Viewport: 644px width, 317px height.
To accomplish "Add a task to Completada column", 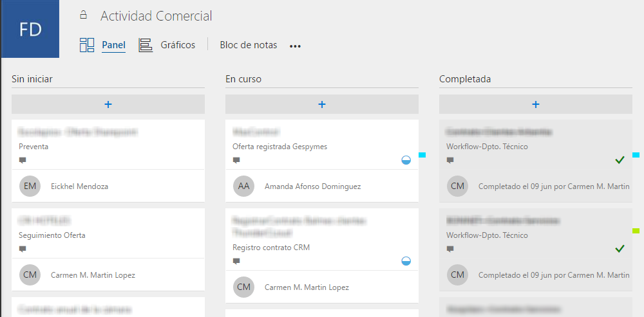I will tap(535, 104).
